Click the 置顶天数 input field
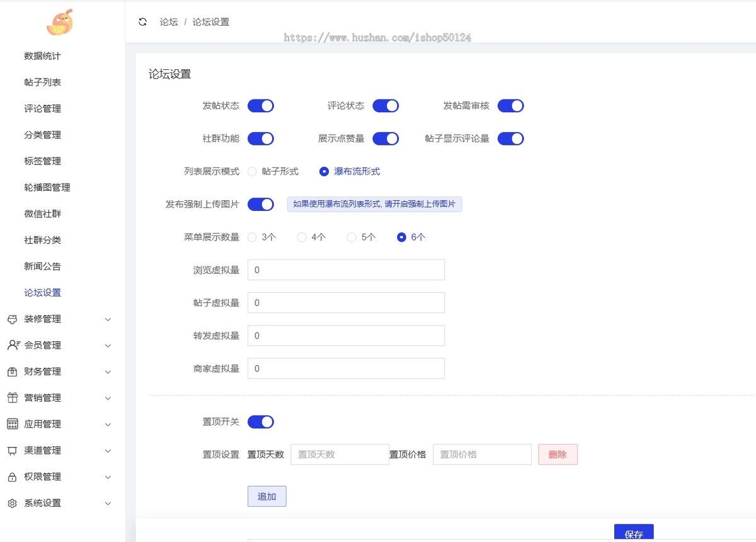Screen dimensions: 756x542 [x=340, y=454]
